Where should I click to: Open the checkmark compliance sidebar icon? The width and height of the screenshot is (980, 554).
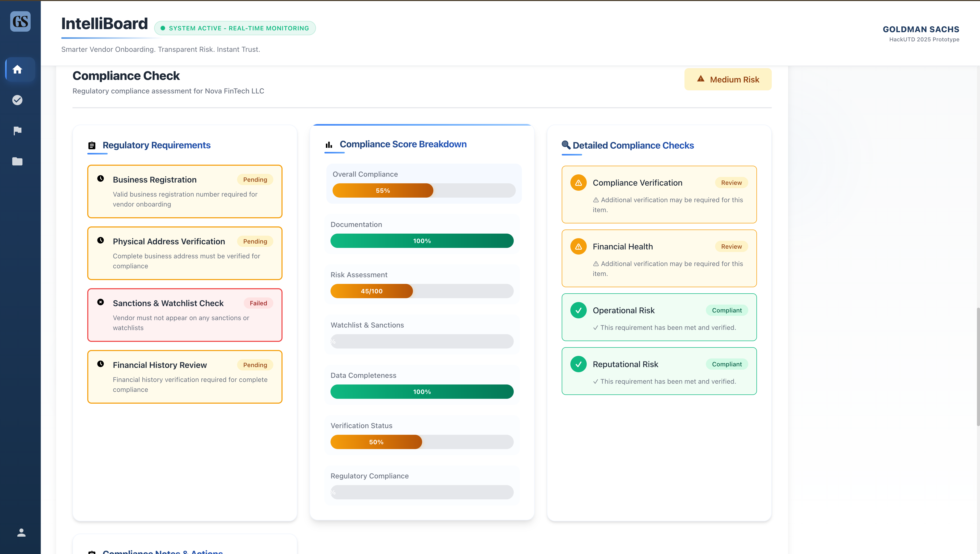pyautogui.click(x=18, y=100)
